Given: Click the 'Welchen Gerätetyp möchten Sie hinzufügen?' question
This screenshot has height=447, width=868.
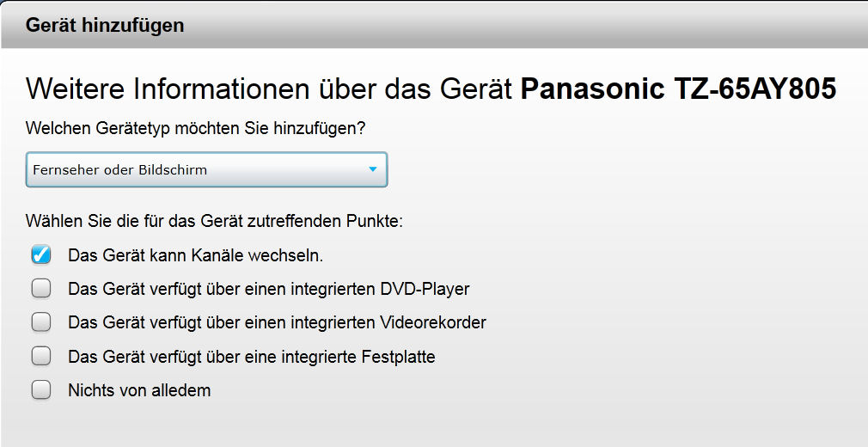Looking at the screenshot, I should pos(195,129).
